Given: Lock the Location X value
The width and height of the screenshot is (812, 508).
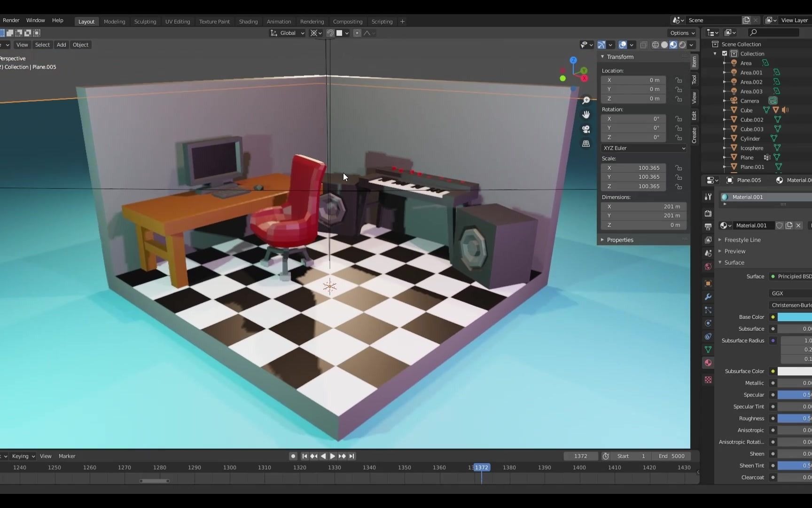Looking at the screenshot, I should 679,80.
